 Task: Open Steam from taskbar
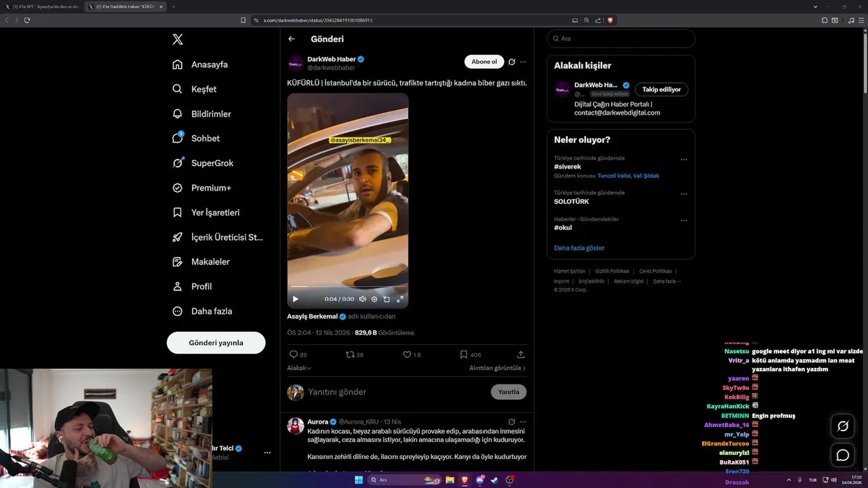click(x=494, y=480)
